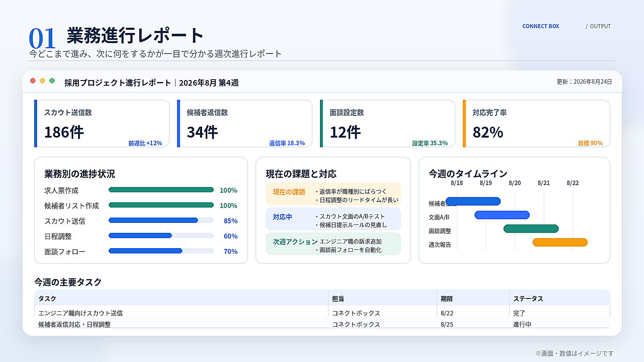Viewport: 644px width, 362px height.
Task: Click the 業務別の進捗状況 heading
Action: click(x=80, y=174)
